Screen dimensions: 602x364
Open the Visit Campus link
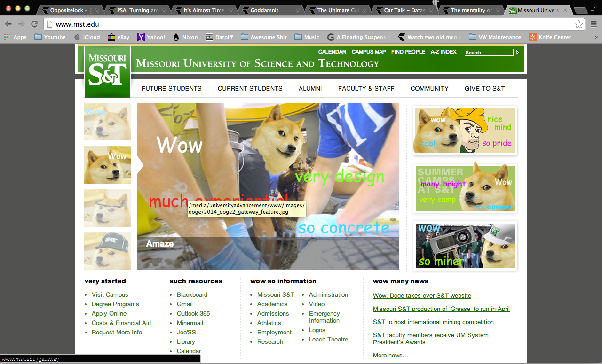click(x=110, y=295)
